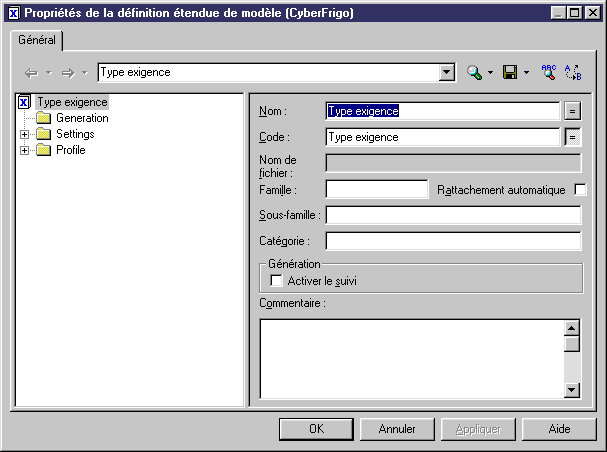Image resolution: width=607 pixels, height=452 pixels.
Task: Click the floppy disk save icon
Action: (509, 73)
